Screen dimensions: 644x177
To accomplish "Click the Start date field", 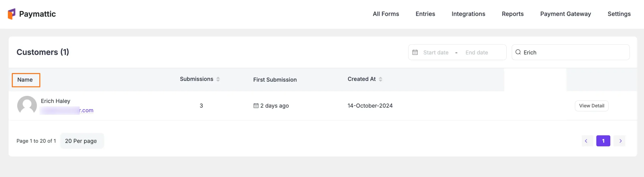I will 436,52.
